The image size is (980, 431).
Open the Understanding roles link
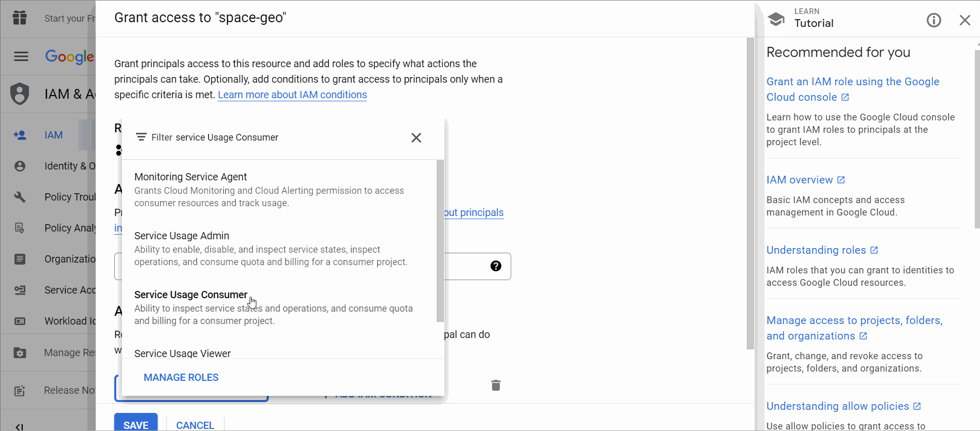coord(816,250)
